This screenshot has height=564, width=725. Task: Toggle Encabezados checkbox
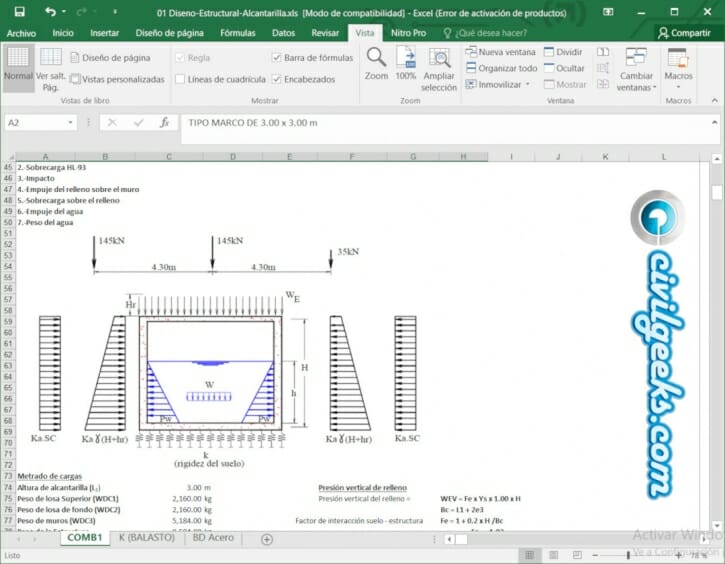276,79
